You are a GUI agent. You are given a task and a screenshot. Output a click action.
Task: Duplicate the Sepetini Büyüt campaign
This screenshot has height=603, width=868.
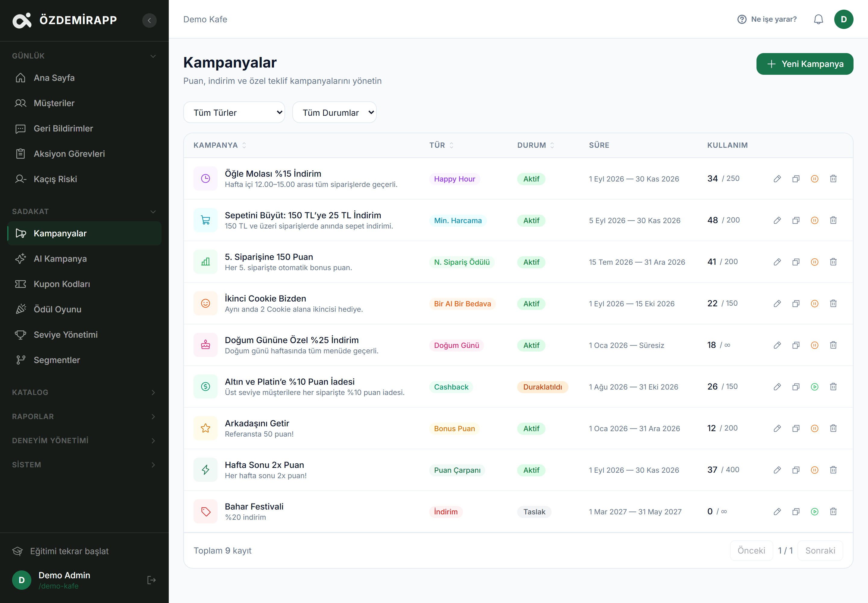click(796, 220)
